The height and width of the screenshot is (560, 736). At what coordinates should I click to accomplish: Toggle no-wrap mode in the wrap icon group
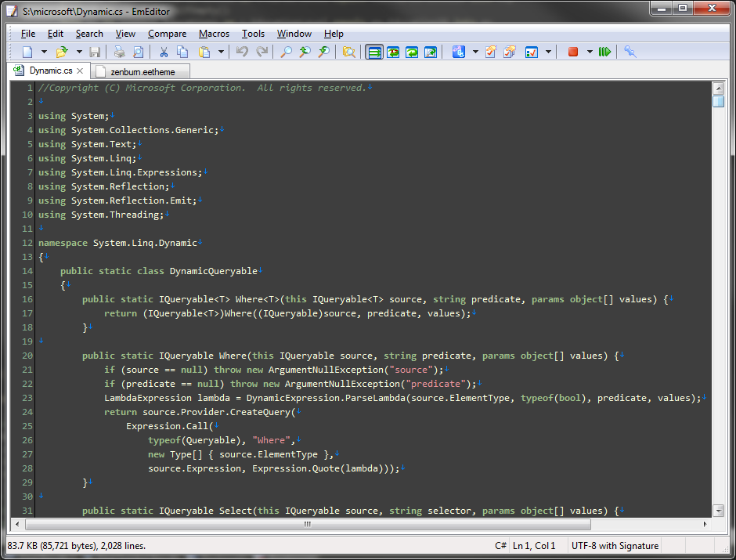[374, 51]
